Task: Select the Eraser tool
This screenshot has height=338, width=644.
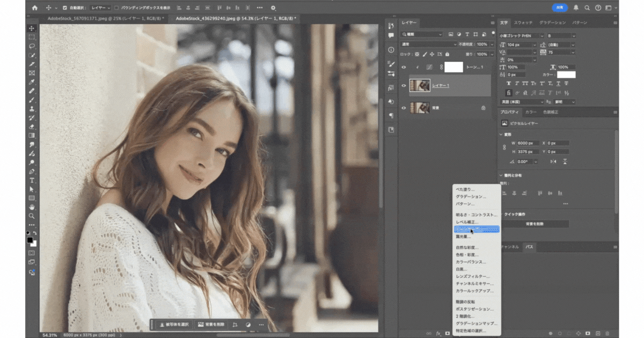Action: pos(32,127)
